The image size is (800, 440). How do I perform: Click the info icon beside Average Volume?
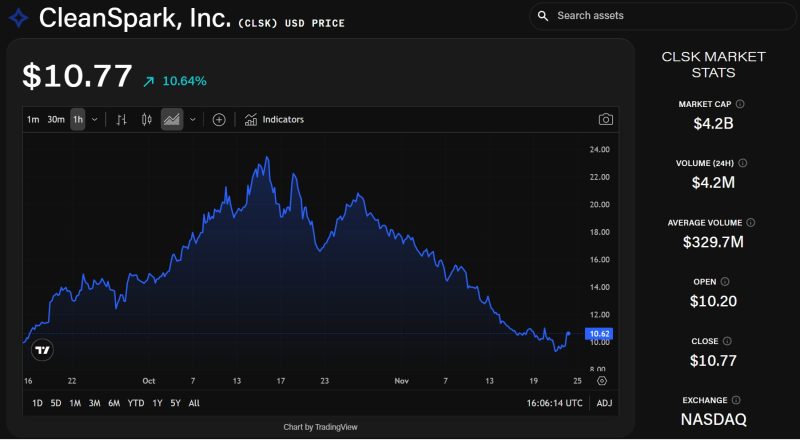(x=751, y=223)
